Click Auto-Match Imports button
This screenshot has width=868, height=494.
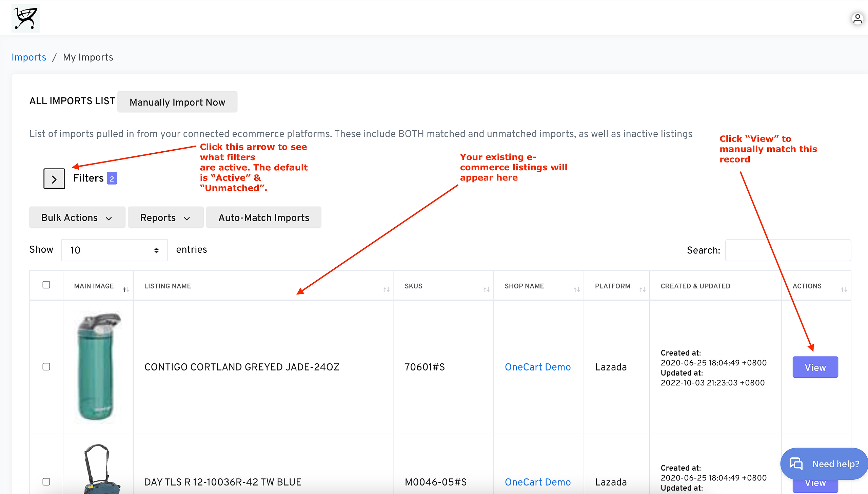(263, 217)
